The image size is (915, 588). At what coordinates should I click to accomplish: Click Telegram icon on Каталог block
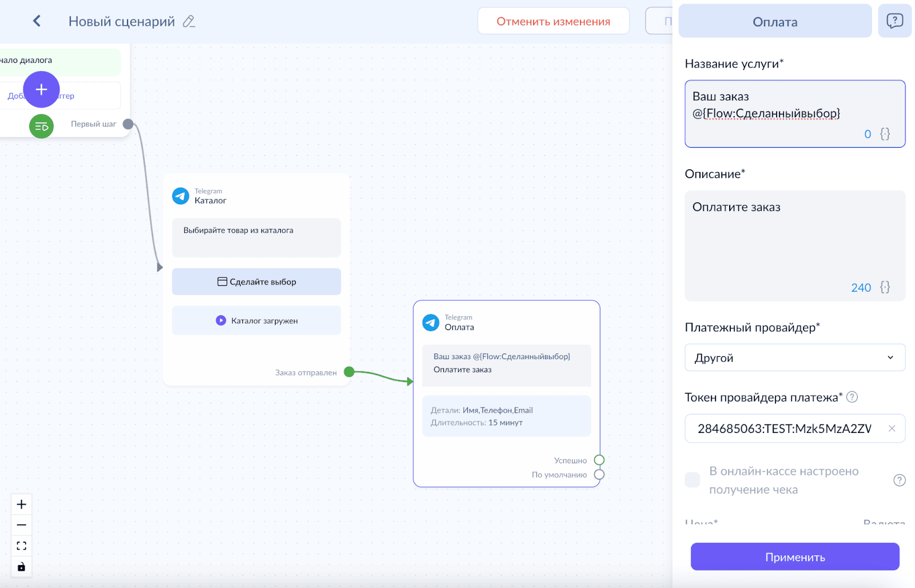181,196
